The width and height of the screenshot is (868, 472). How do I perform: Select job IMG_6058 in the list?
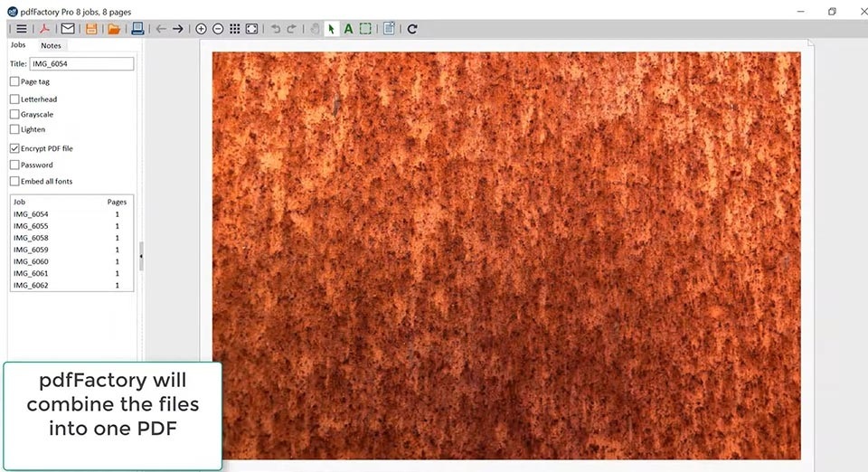tap(31, 238)
